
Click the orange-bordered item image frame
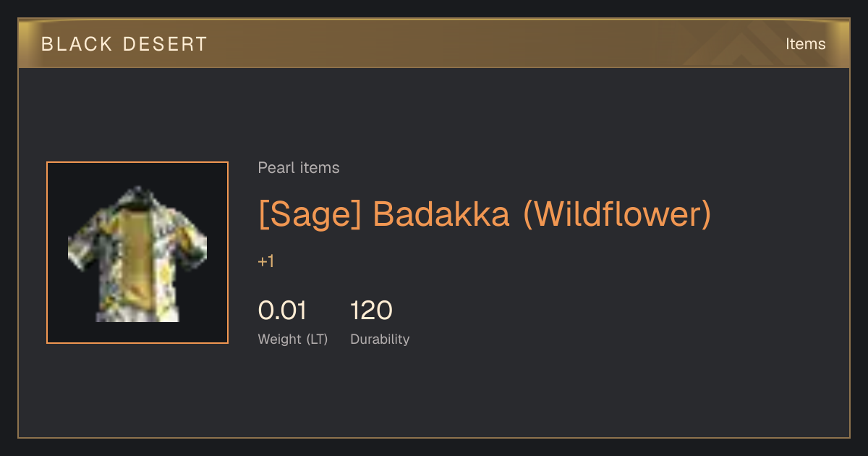tap(137, 253)
